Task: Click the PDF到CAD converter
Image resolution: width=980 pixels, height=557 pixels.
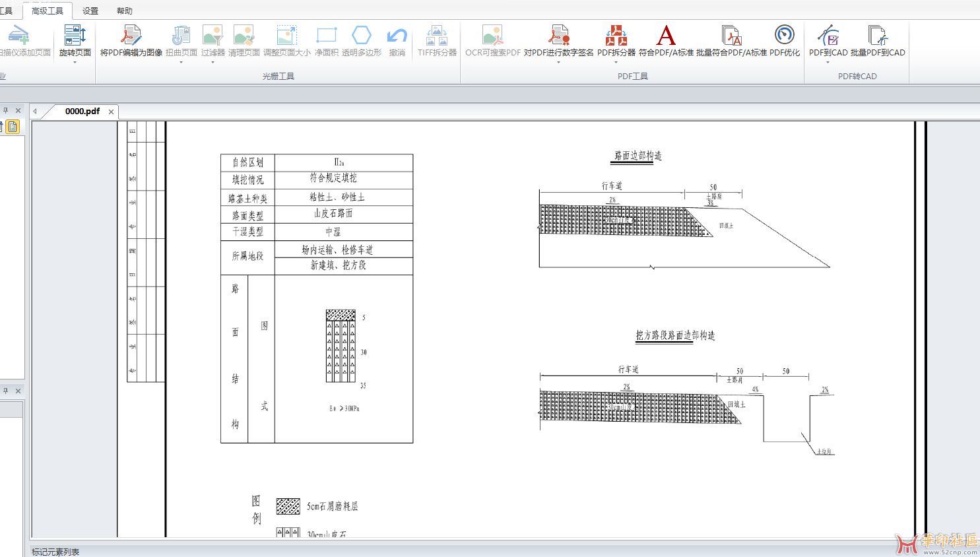Action: pos(828,40)
